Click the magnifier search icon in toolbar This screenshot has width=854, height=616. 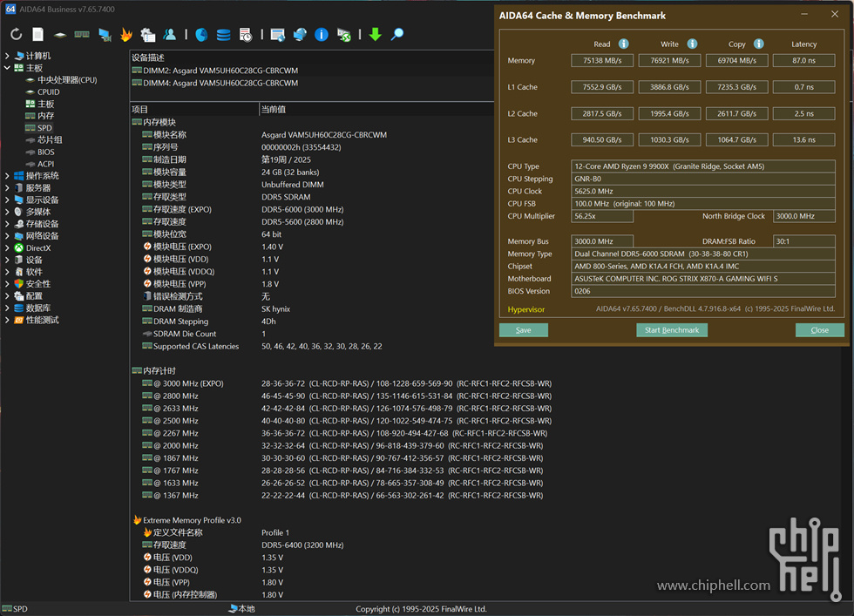397,34
